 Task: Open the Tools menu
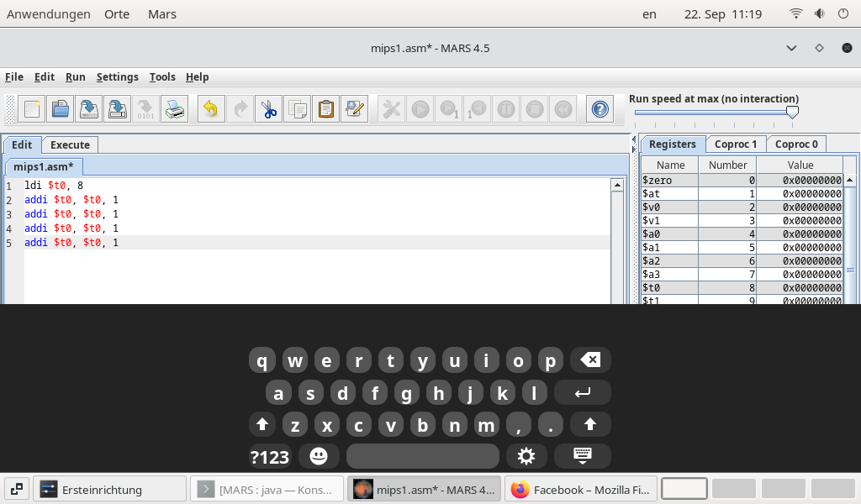click(x=162, y=76)
